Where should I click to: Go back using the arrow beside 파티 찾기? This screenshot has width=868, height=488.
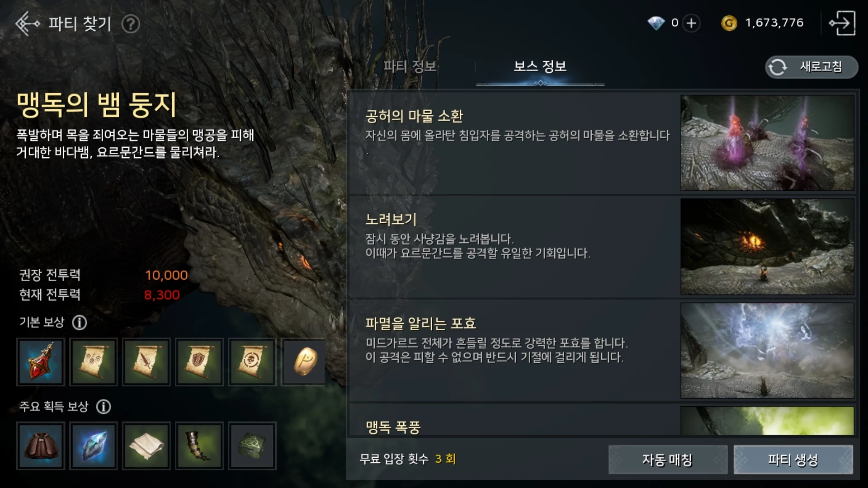27,23
